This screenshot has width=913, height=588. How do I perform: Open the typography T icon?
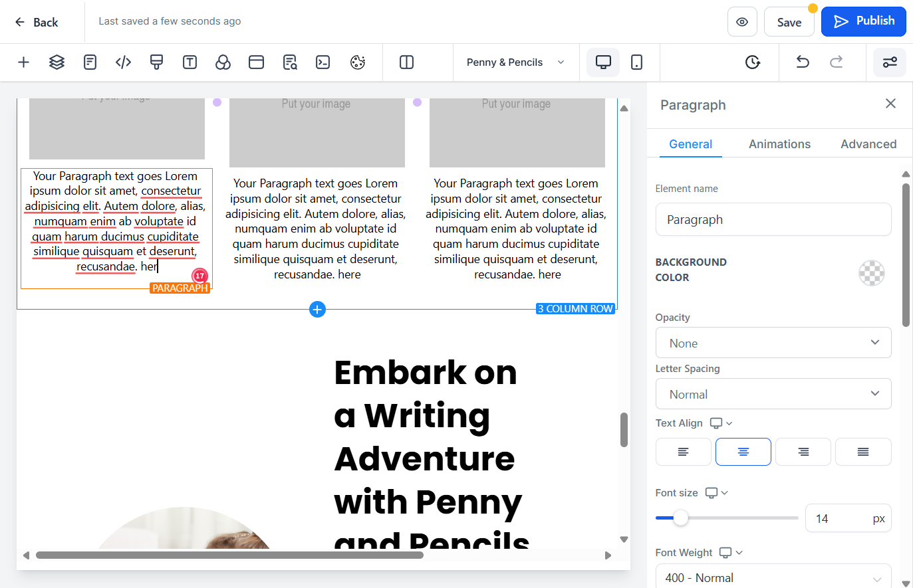coord(190,62)
